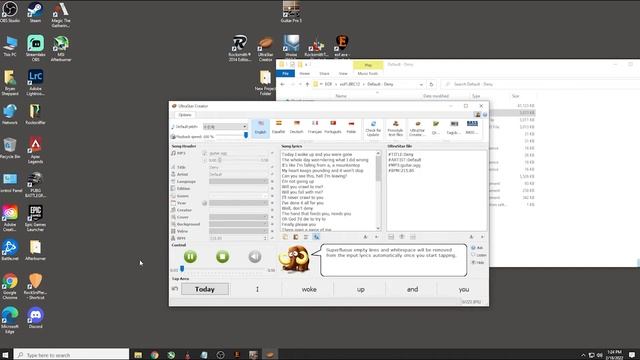Open the Share tab in File Explorer
The height and width of the screenshot is (360, 640).
click(x=324, y=73)
